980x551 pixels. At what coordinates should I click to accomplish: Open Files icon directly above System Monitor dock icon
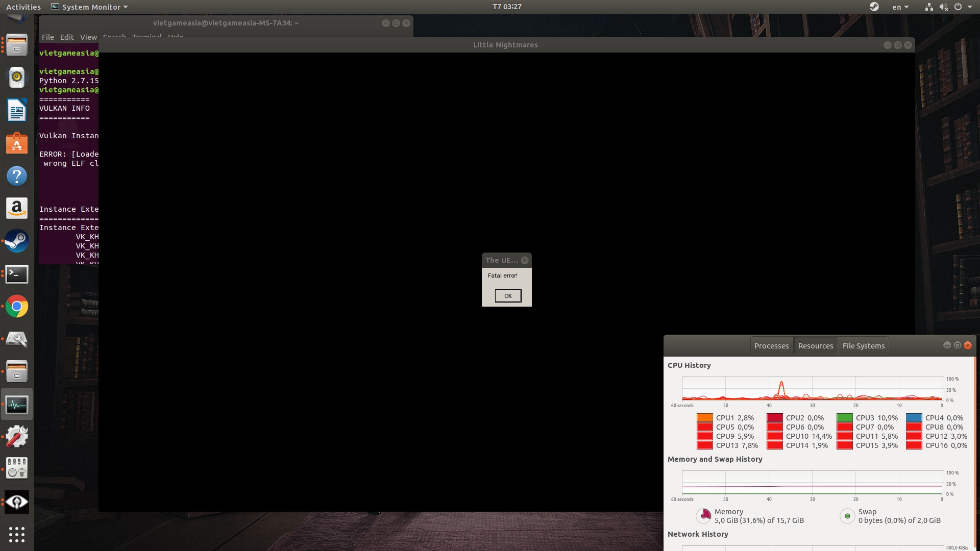click(x=17, y=371)
